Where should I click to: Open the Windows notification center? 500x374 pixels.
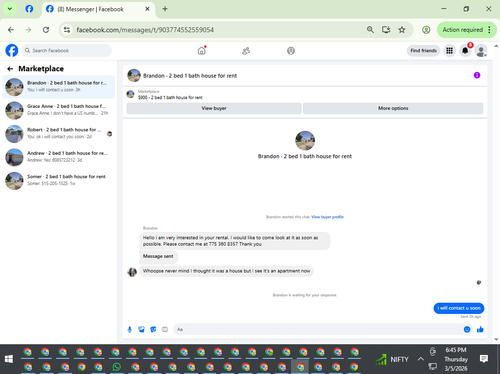pos(484,359)
